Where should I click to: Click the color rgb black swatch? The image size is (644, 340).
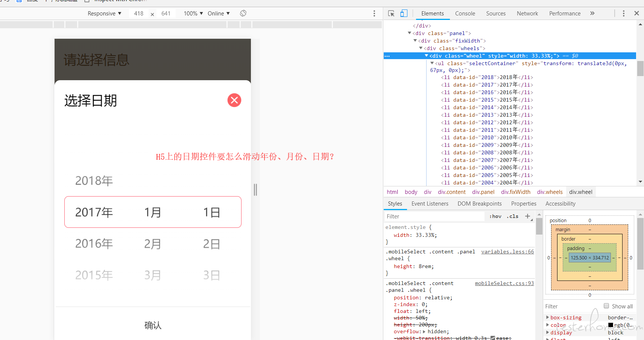point(611,325)
